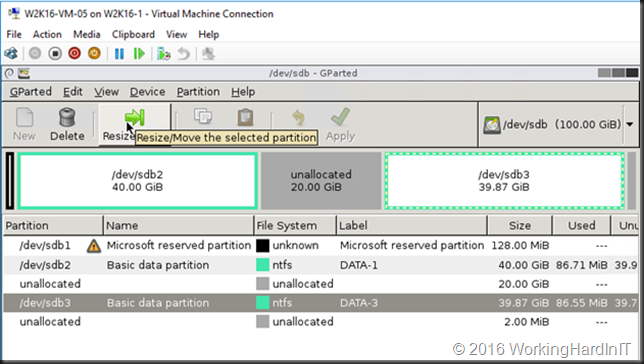Viewport: 644px width, 364px height.
Task: Open the Clipboard menu
Action: click(x=133, y=35)
